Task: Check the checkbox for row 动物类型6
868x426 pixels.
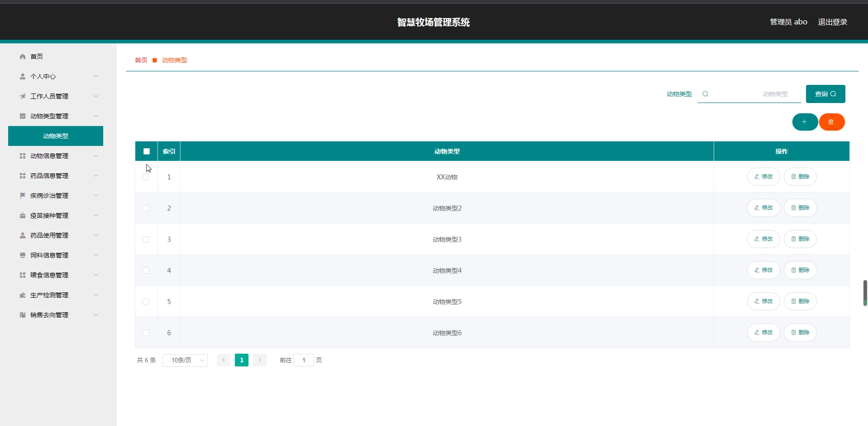Action: pyautogui.click(x=146, y=333)
